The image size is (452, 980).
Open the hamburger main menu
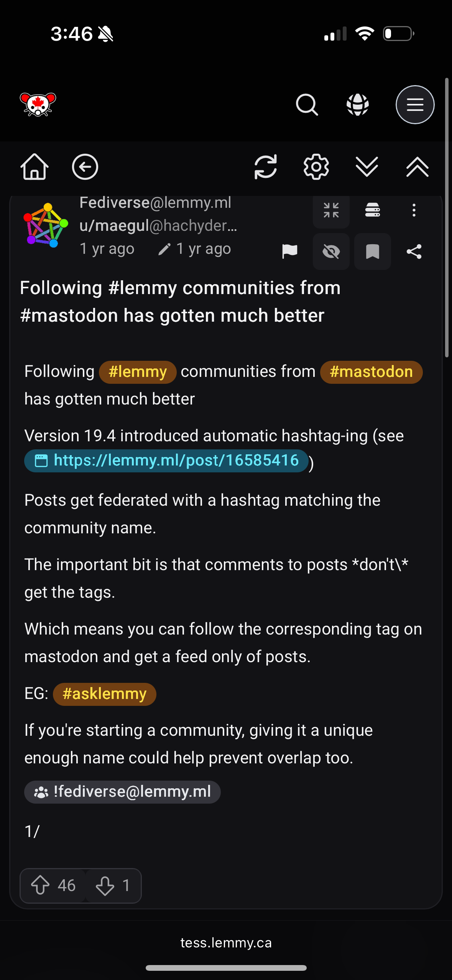(x=415, y=105)
